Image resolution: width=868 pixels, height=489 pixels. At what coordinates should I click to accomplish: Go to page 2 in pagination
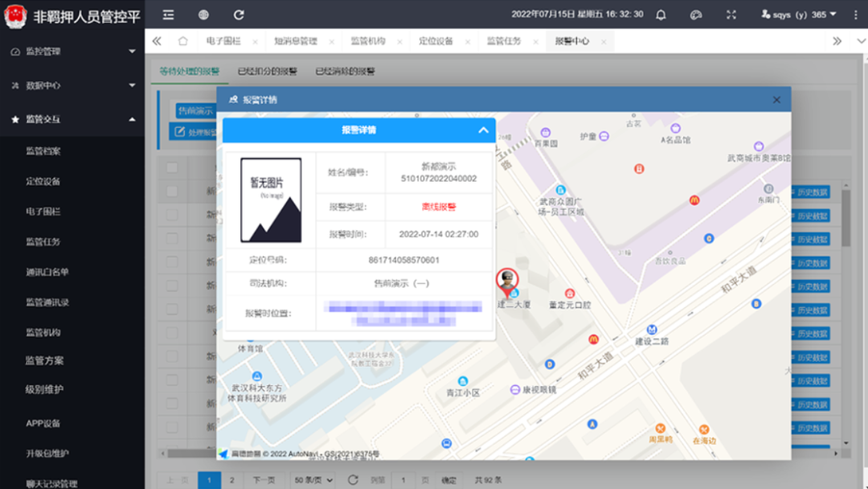pos(231,478)
